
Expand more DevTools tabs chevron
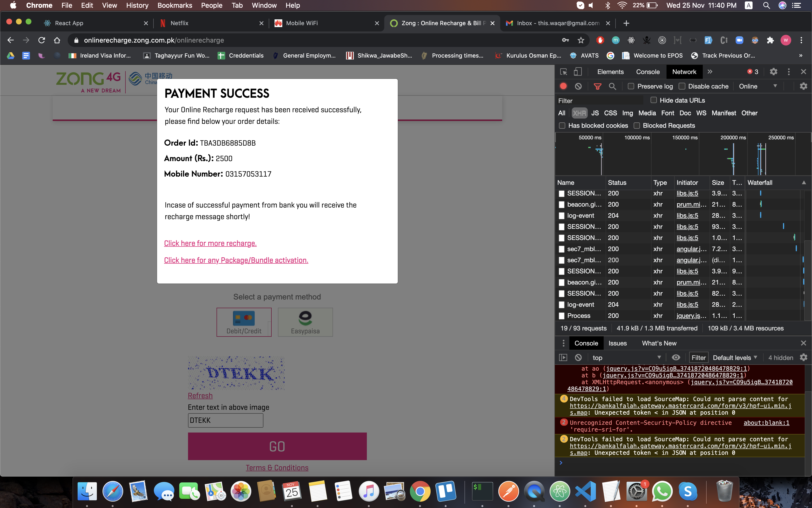click(x=710, y=72)
